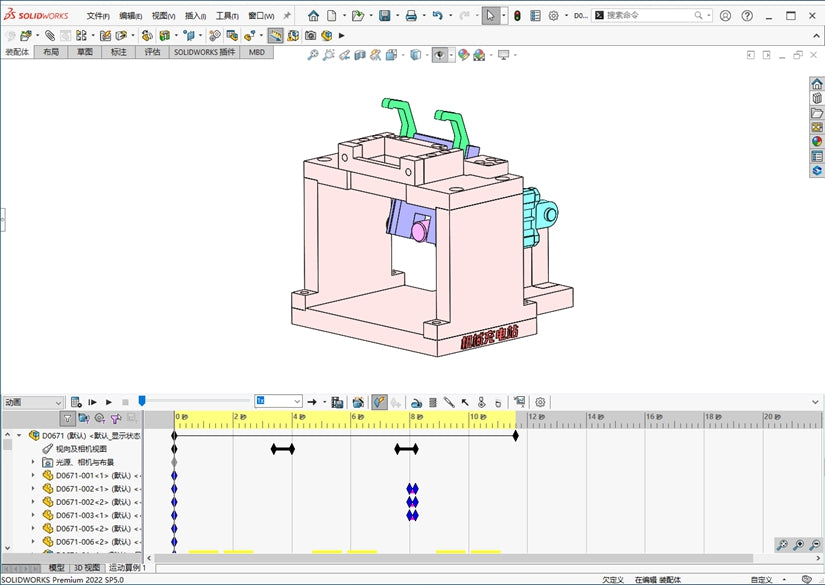Image resolution: width=825 pixels, height=585 pixels.
Task: Click Zoom to Area icon
Action: [x=329, y=55]
